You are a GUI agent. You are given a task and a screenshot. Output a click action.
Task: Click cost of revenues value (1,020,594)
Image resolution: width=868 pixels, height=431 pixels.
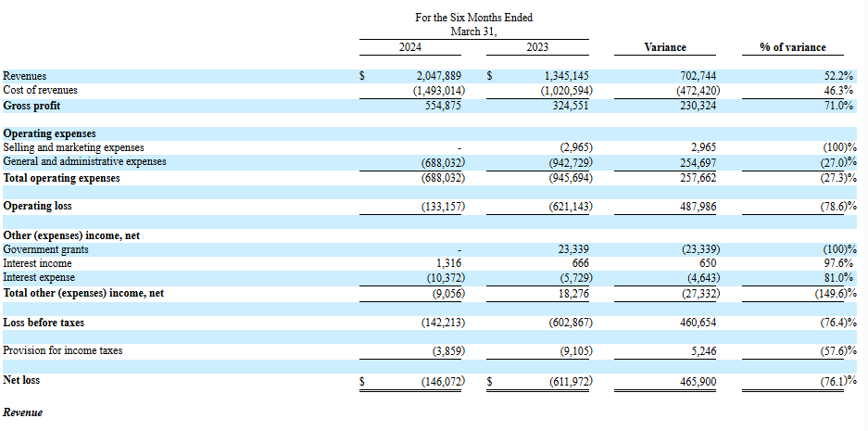[x=566, y=90]
